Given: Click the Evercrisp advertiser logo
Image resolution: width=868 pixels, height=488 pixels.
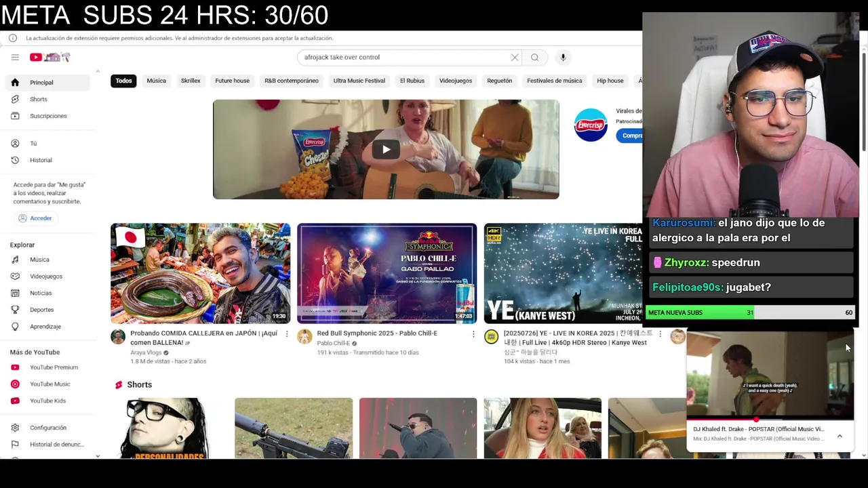Looking at the screenshot, I should (591, 125).
